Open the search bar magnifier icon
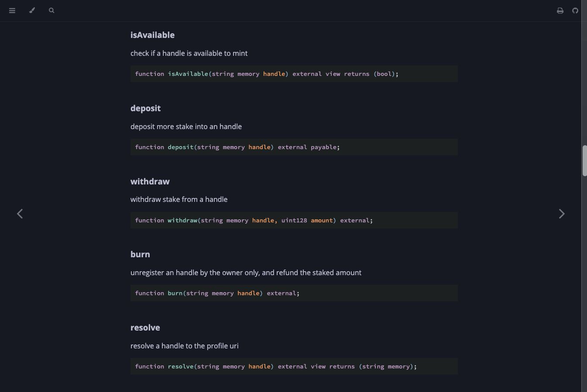Image resolution: width=587 pixels, height=392 pixels. (x=51, y=10)
